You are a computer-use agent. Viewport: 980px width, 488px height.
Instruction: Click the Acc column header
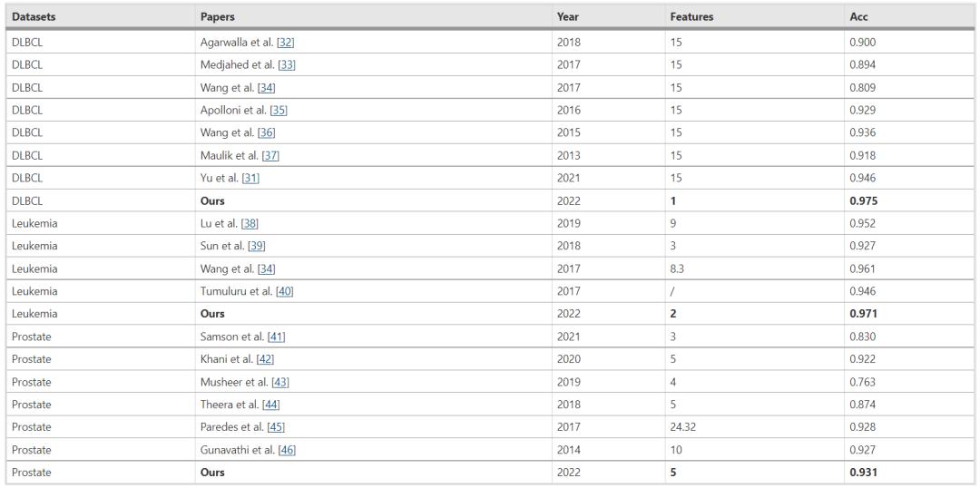[x=857, y=17]
